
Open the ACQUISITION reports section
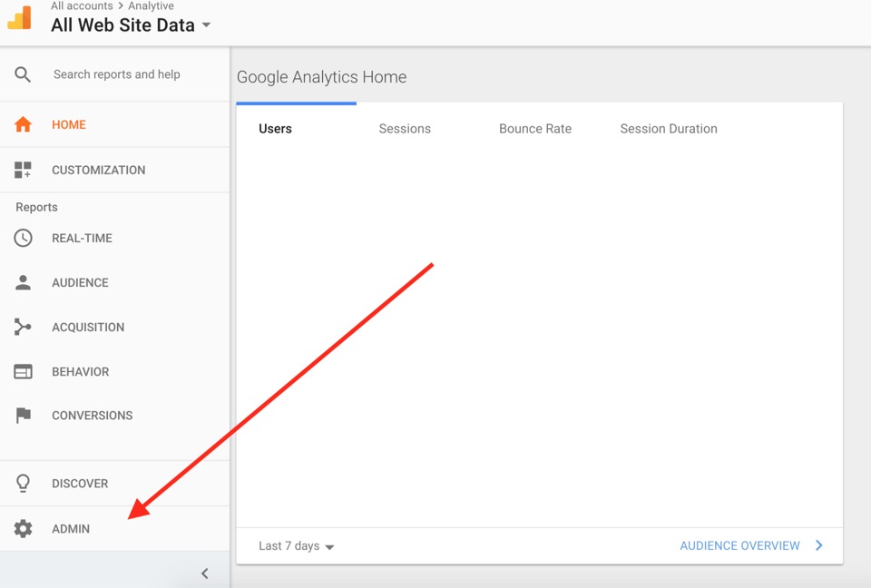(114, 327)
